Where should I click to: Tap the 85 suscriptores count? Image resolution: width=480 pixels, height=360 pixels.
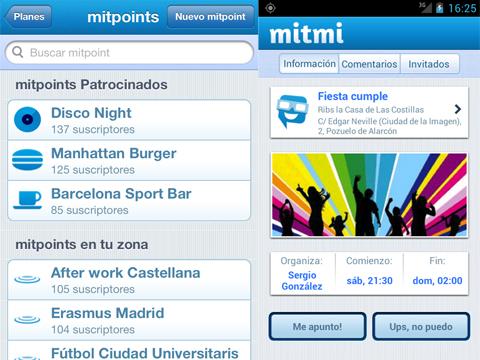90,210
